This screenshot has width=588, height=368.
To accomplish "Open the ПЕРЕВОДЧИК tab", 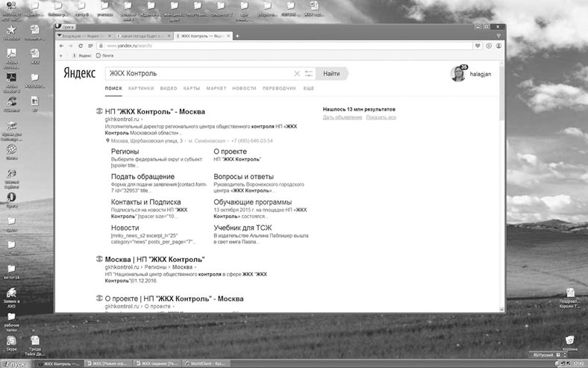I will tap(279, 88).
